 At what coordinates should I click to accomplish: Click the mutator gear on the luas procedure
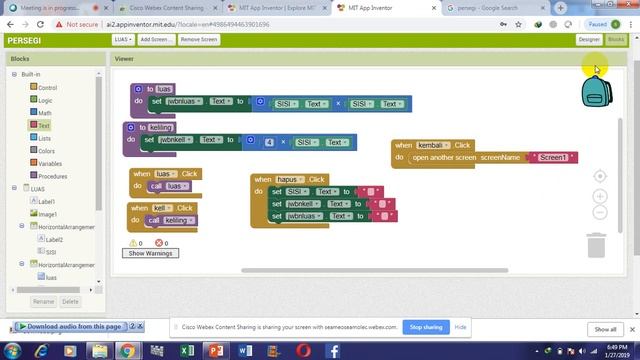coord(138,89)
